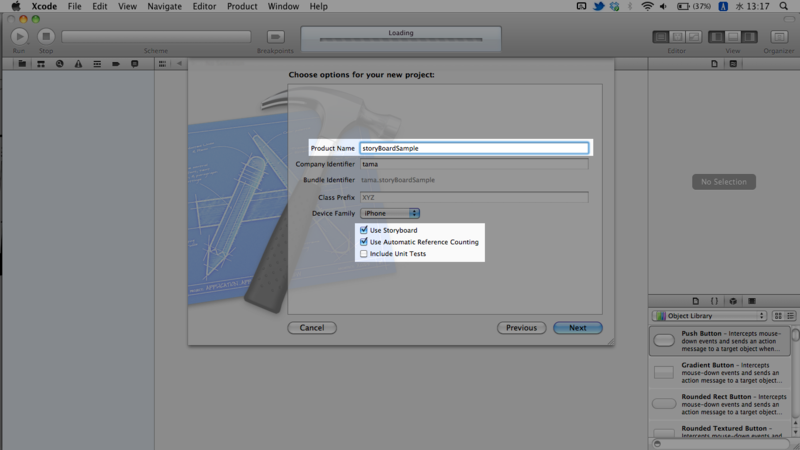Uncheck Use Storyboard checkbox
This screenshot has height=450, width=800.
pos(364,230)
